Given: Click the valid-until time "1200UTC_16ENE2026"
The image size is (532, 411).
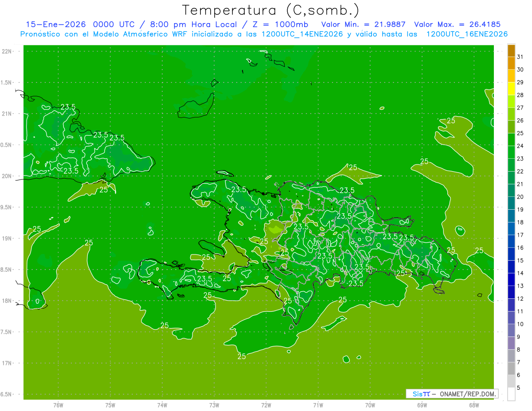Looking at the screenshot, I should (467, 34).
